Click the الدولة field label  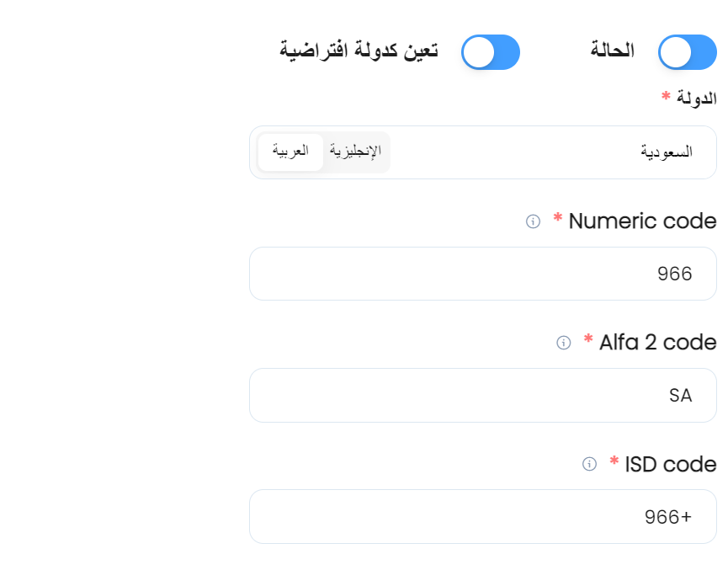tap(696, 98)
